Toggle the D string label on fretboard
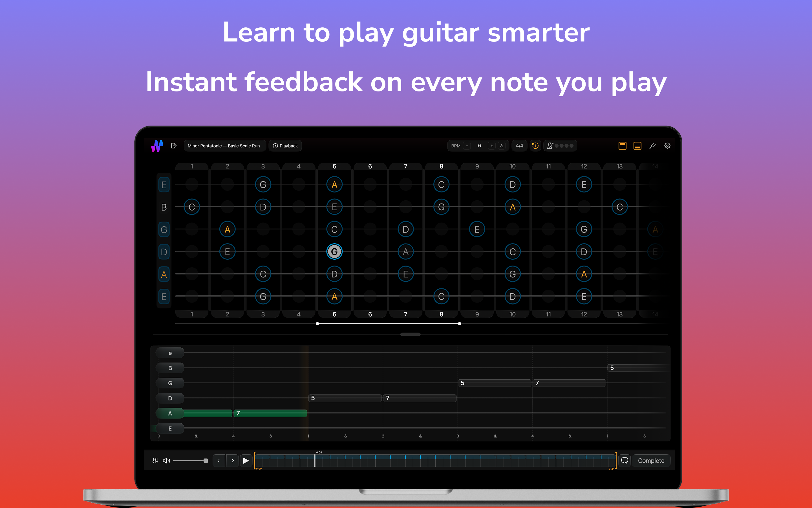The width and height of the screenshot is (812, 508). pyautogui.click(x=164, y=252)
